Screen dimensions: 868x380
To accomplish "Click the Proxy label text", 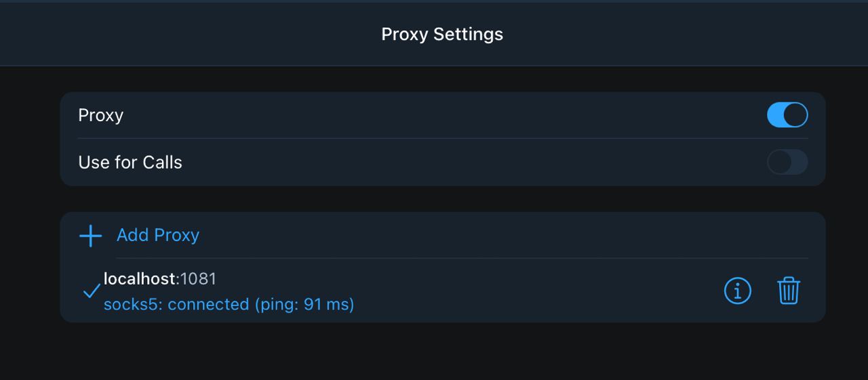I will pyautogui.click(x=100, y=115).
